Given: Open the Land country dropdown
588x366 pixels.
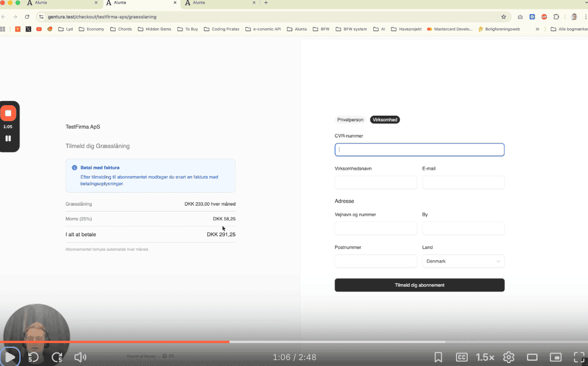Looking at the screenshot, I should coord(463,261).
